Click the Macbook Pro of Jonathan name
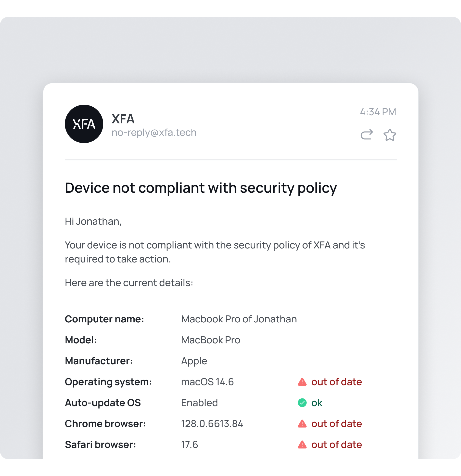This screenshot has height=476, width=461. [239, 319]
